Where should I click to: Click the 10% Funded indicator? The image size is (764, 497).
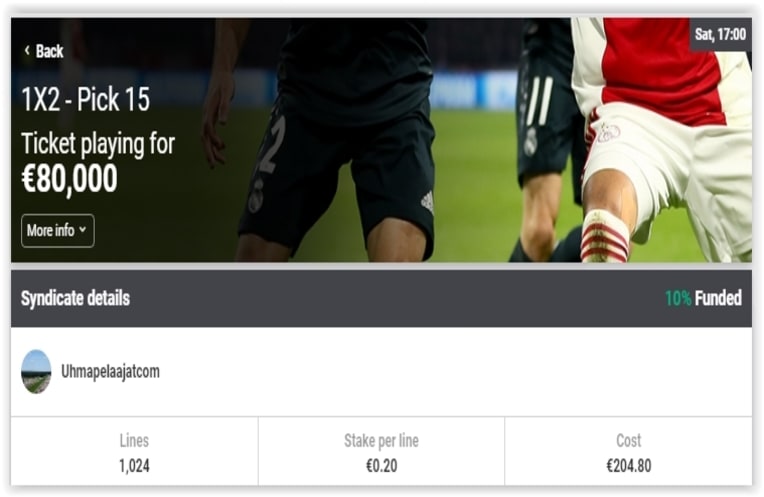(703, 298)
